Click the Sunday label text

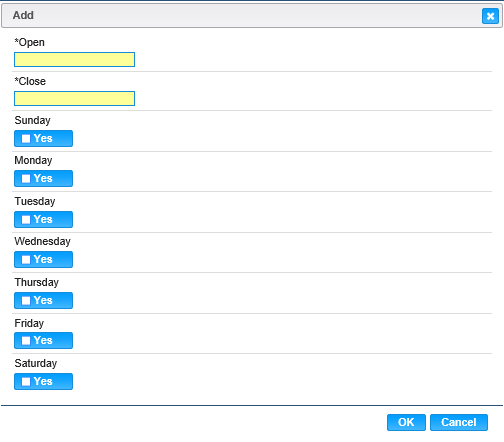[x=32, y=120]
